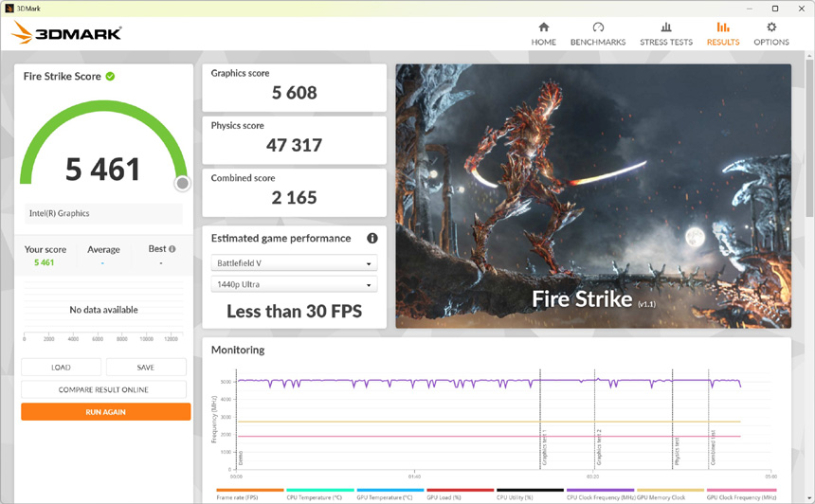Click Compare Result Online button

pos(104,389)
